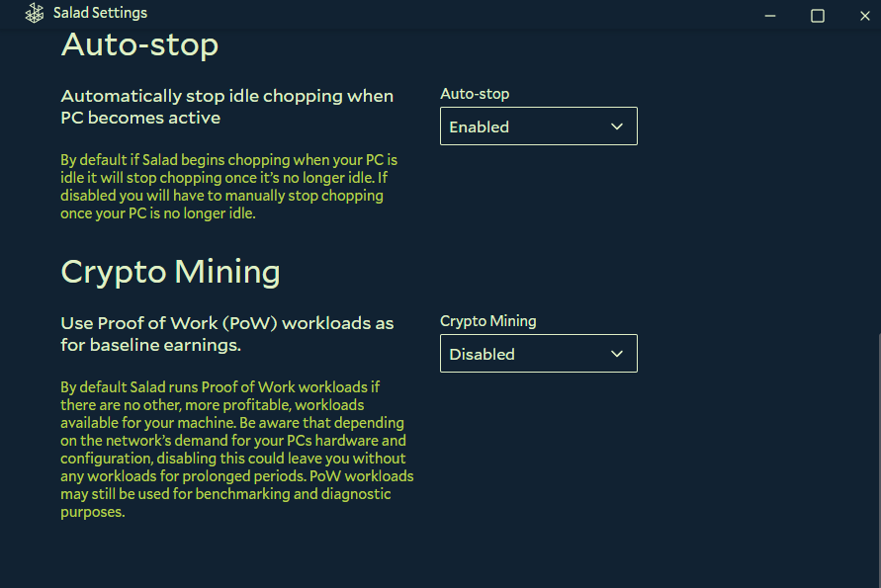
Task: Click the Proof of Work description paragraph
Action: pyautogui.click(x=236, y=450)
